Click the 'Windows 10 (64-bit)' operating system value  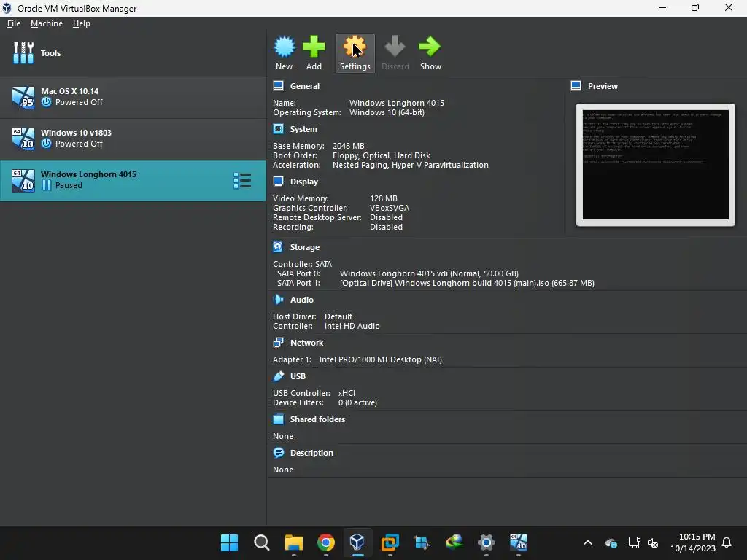pos(387,112)
